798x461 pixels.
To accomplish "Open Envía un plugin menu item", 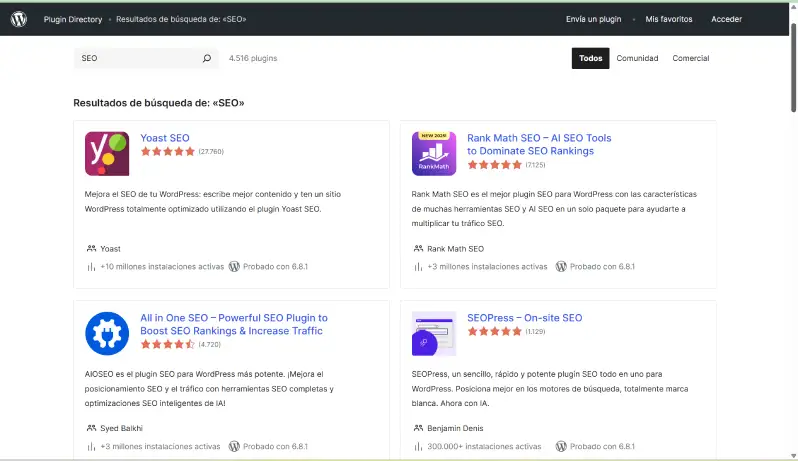I will [x=593, y=19].
